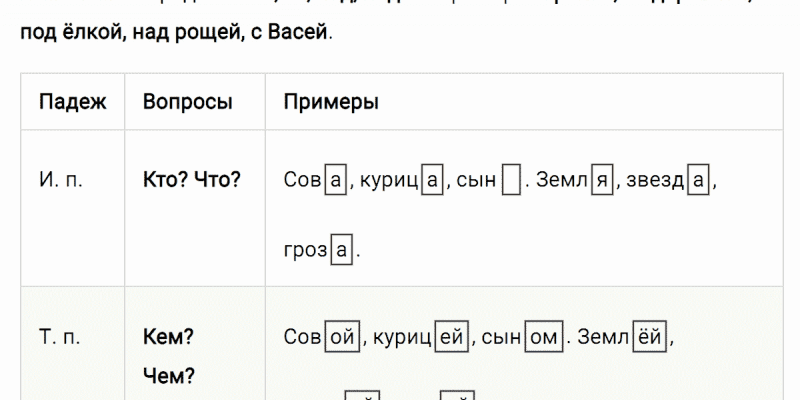800x400 pixels.
Task: Click the "Падеж" column header
Action: click(x=72, y=103)
